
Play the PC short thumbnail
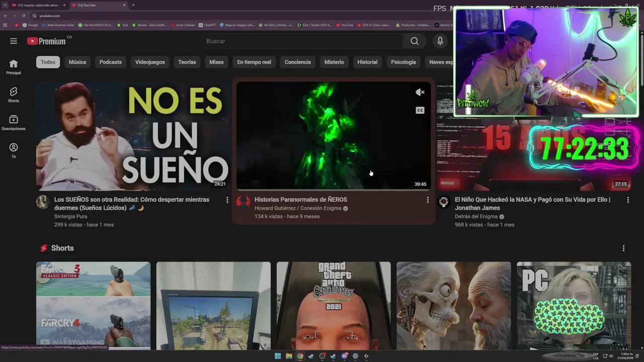coord(574,306)
